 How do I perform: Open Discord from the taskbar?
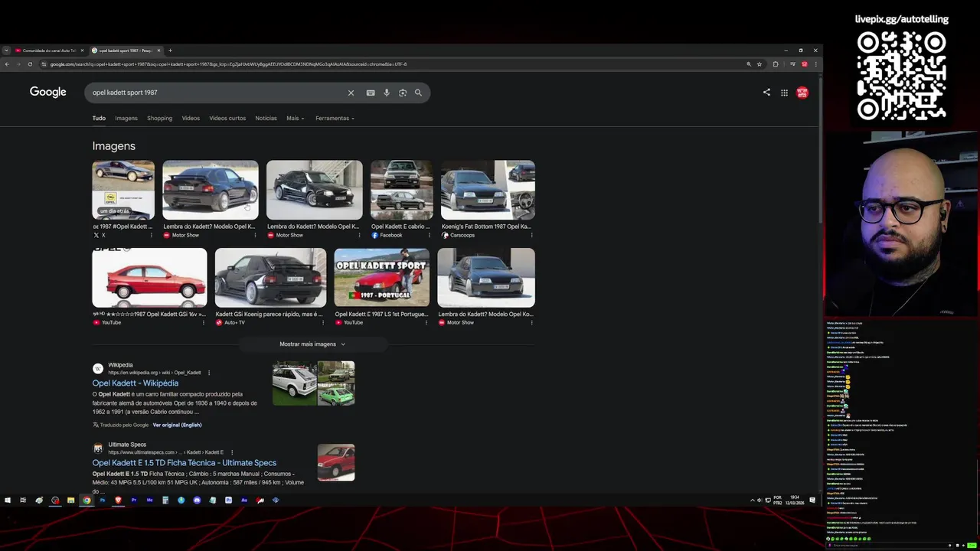(x=197, y=500)
